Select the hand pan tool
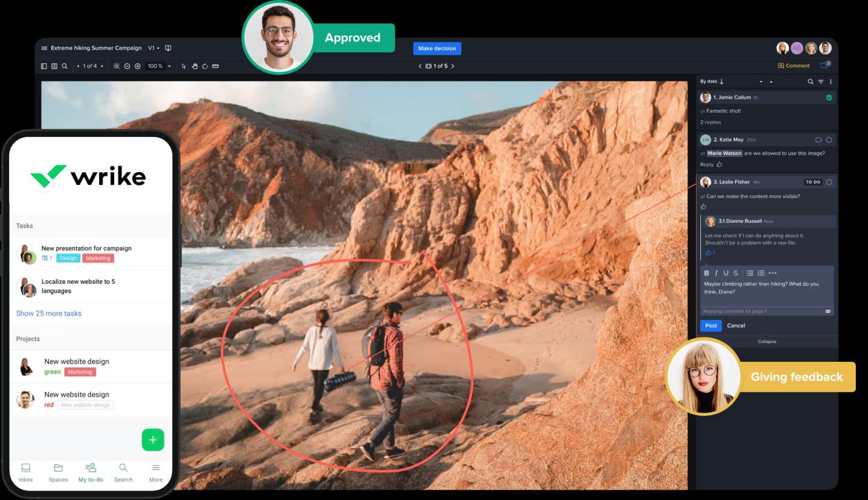Viewport: 868px width, 500px height. coord(194,66)
